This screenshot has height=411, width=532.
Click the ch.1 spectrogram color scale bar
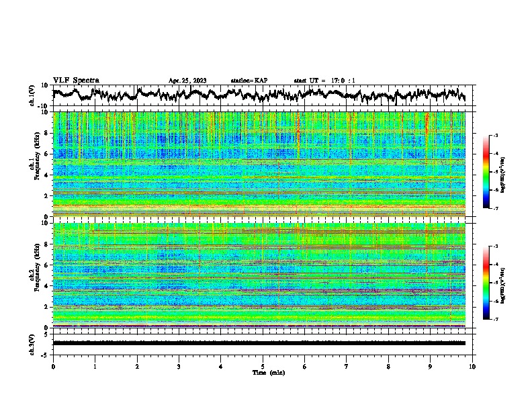[x=486, y=172]
